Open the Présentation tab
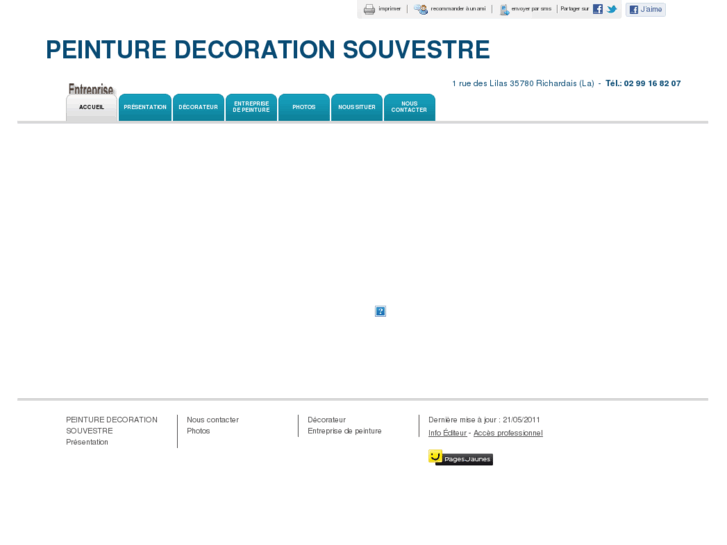727x545 pixels. pos(145,108)
